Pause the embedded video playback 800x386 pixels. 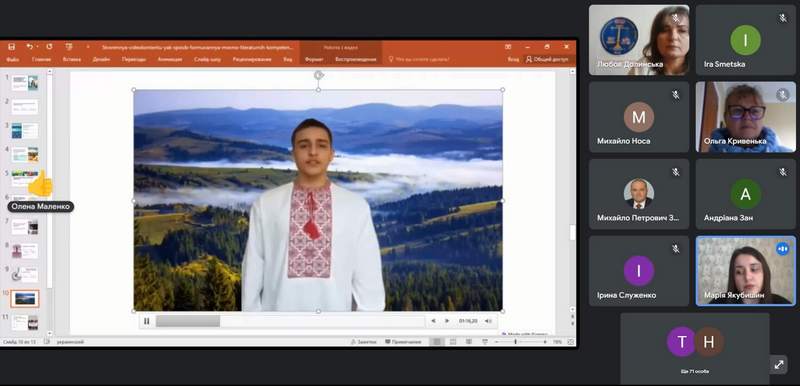(146, 321)
